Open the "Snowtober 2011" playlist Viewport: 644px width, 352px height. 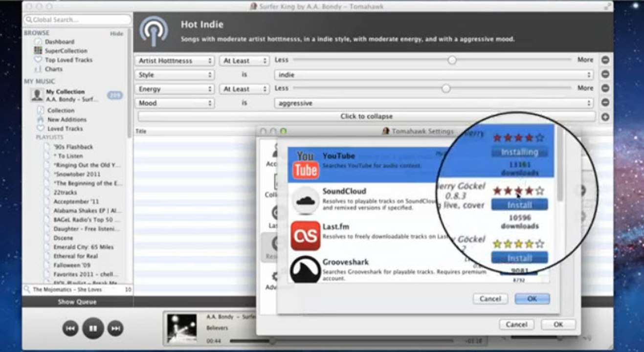[x=78, y=174]
